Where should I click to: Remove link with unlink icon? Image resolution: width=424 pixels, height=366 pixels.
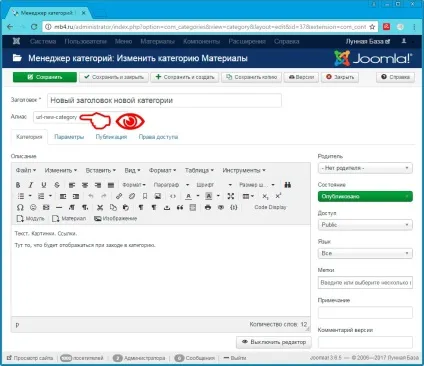tap(132, 196)
